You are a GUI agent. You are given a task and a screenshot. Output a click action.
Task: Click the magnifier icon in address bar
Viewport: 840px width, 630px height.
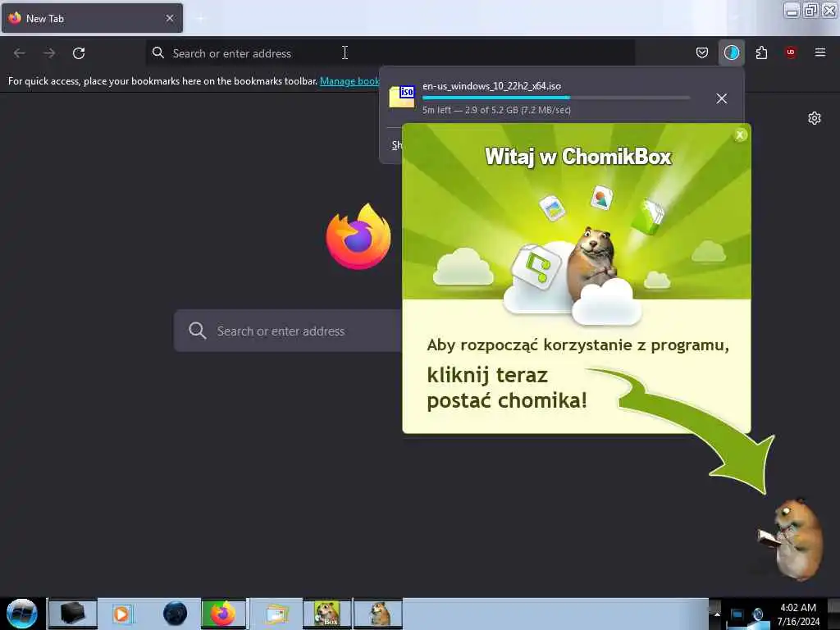pyautogui.click(x=158, y=52)
